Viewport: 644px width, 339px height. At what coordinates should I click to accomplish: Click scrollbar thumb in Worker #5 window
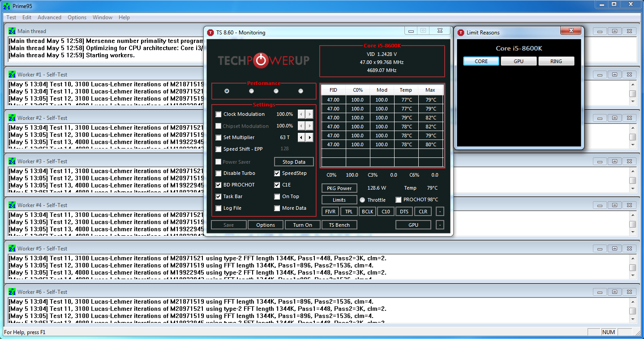[x=632, y=267]
